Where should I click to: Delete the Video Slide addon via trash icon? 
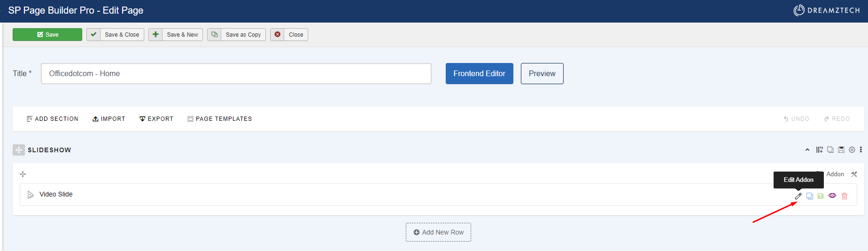845,196
